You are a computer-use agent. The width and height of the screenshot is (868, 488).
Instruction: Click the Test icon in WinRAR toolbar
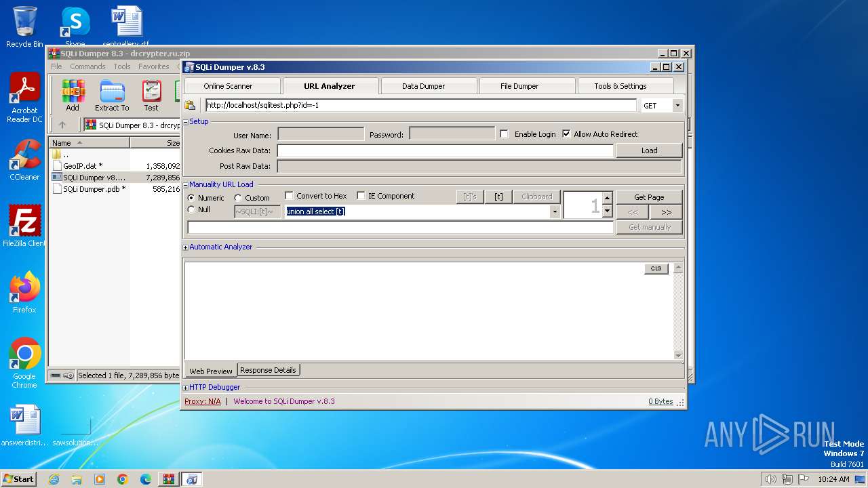151,96
